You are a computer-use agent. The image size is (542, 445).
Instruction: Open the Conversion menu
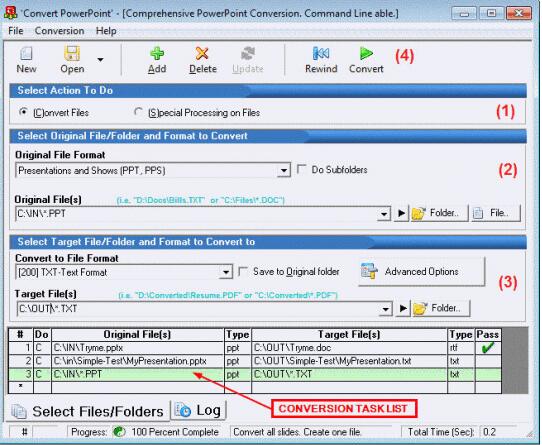point(59,31)
